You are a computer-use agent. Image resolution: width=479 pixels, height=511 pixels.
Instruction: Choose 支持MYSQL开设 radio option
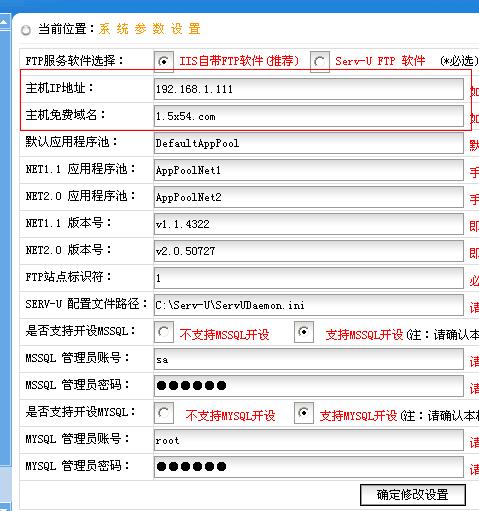[x=304, y=413]
